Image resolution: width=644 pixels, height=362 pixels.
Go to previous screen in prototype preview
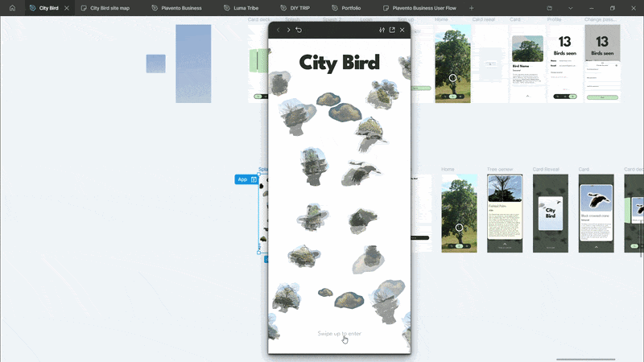pyautogui.click(x=278, y=30)
